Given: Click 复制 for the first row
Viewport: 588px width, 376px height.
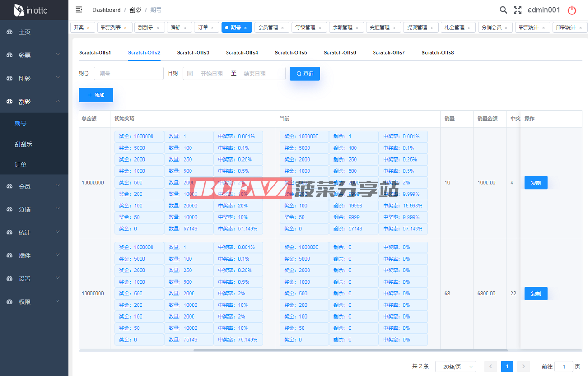Looking at the screenshot, I should coord(536,183).
